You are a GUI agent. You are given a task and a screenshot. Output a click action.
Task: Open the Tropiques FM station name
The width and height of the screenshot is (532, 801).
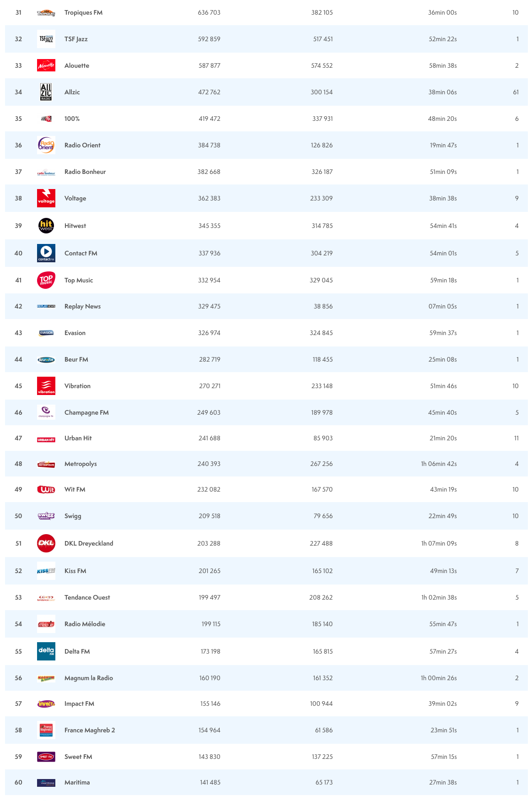83,12
